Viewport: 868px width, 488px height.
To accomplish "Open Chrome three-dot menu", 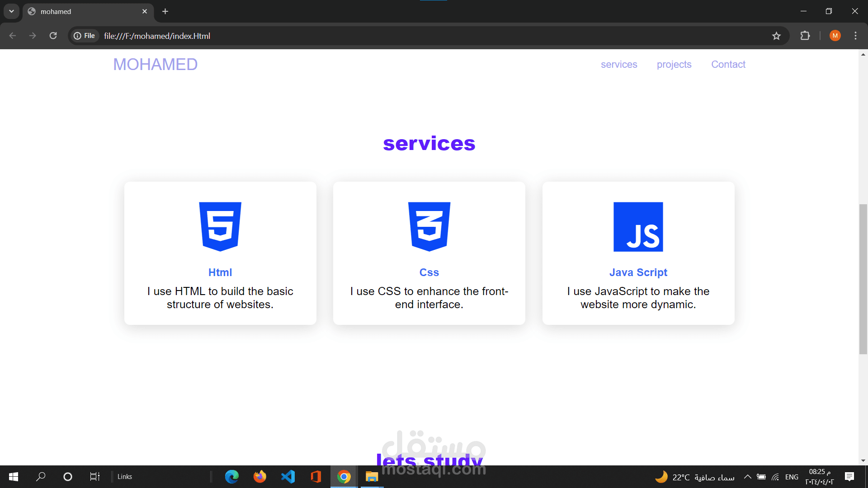I will (855, 36).
